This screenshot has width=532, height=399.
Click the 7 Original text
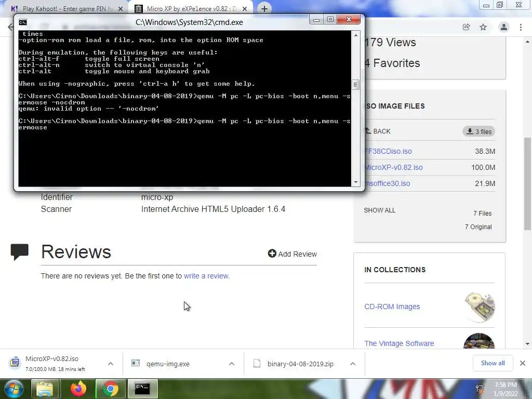(478, 227)
